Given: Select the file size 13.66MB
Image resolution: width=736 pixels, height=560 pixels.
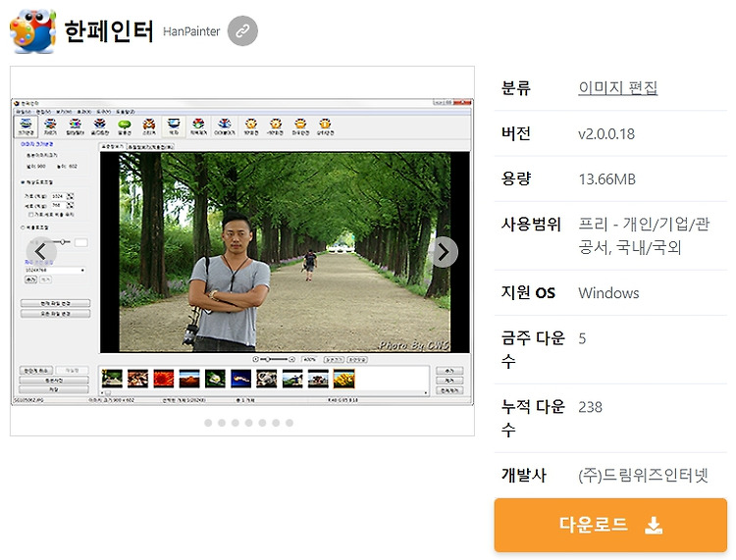Looking at the screenshot, I should pos(606,179).
